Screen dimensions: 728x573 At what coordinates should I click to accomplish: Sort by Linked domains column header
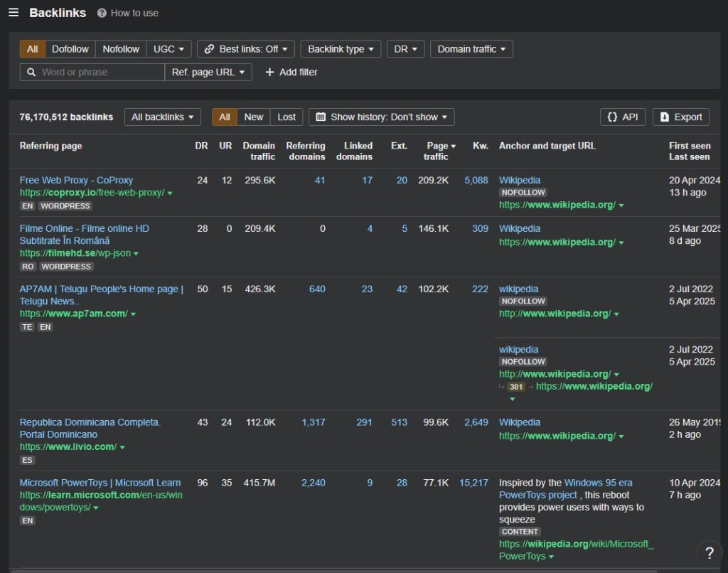tap(354, 151)
